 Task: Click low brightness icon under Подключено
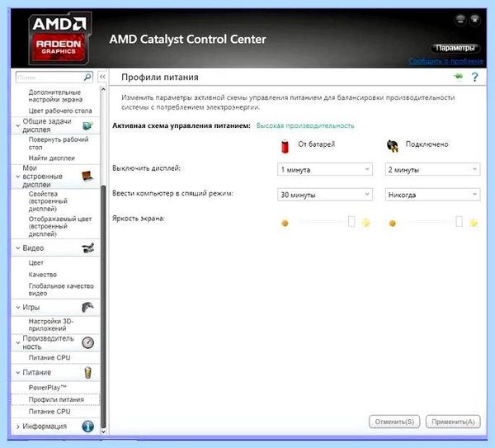coord(393,224)
